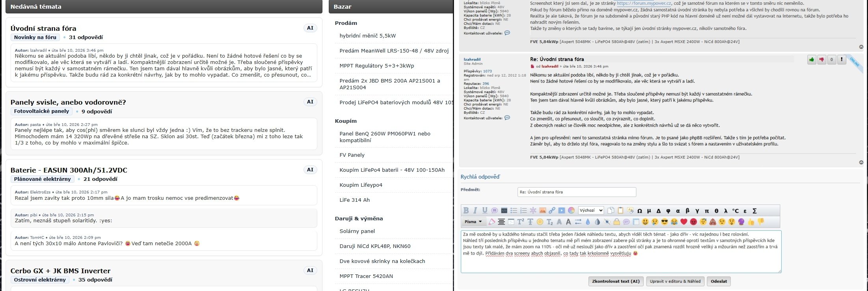Open the Úvodní strana fóra topic

(x=43, y=28)
